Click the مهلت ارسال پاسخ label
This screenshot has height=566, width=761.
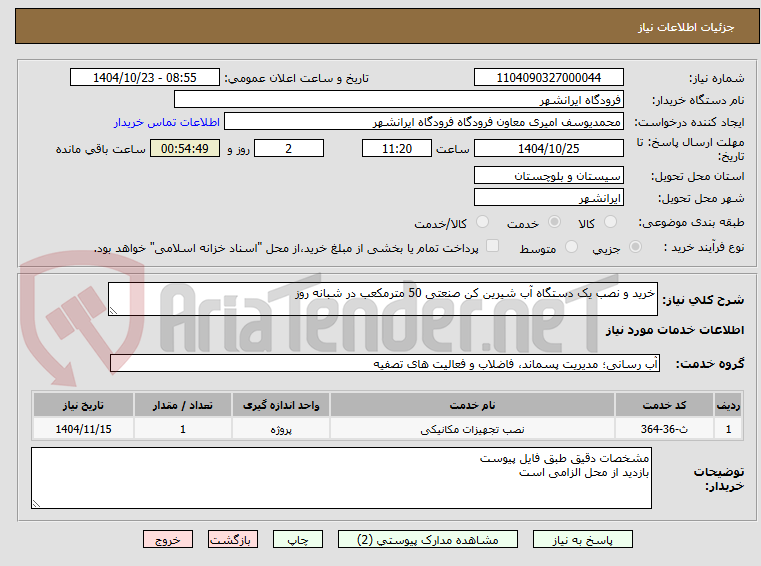pos(690,149)
